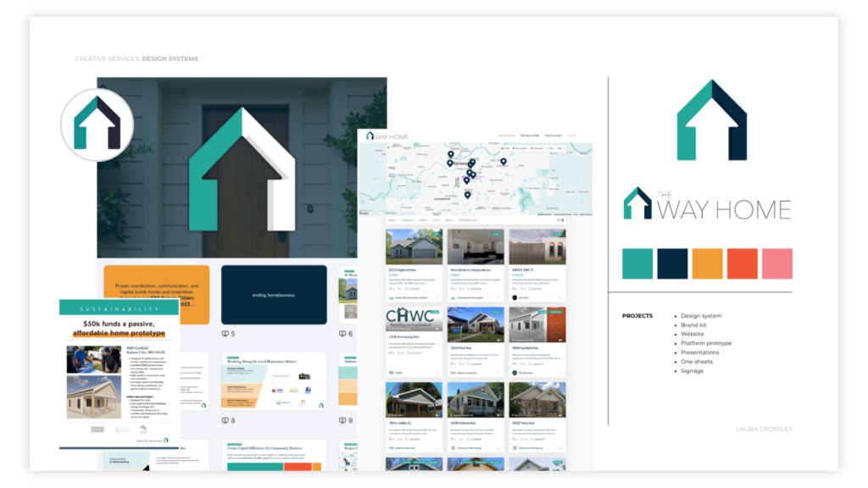Select the easternmost map pin near Independence
The image size is (868, 488).
504,161
